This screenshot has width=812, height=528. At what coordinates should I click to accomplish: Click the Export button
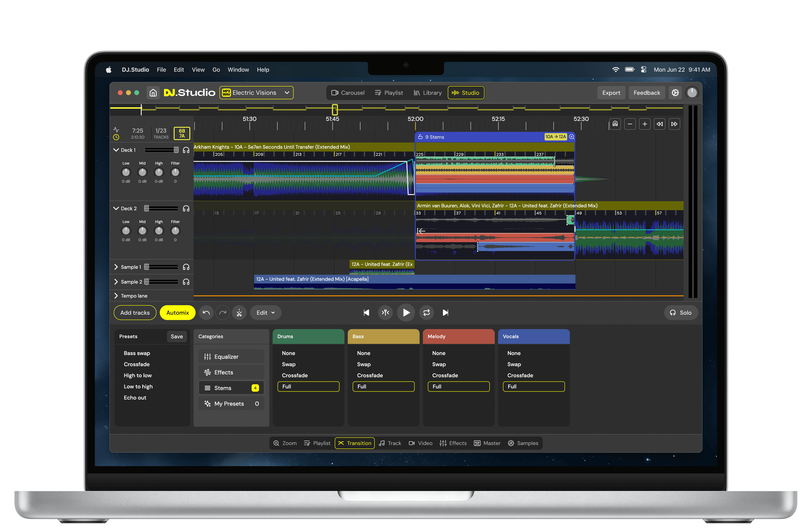[x=611, y=93]
